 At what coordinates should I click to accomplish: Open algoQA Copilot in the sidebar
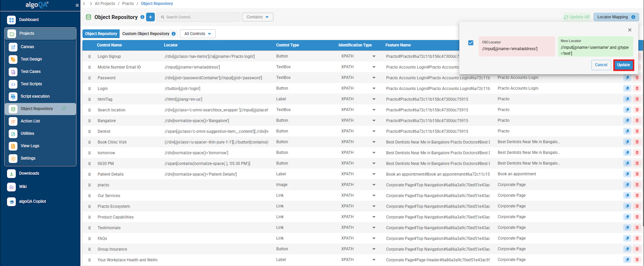pyautogui.click(x=33, y=201)
